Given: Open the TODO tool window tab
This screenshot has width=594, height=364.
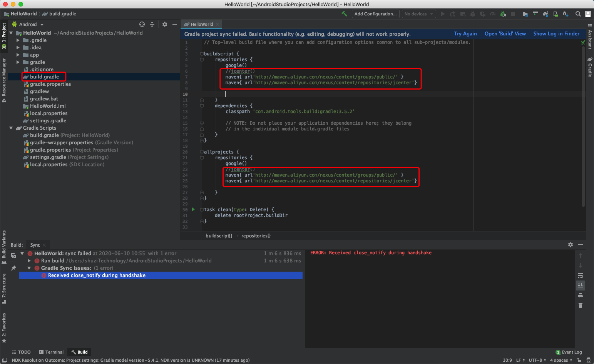Looking at the screenshot, I should pos(21,352).
